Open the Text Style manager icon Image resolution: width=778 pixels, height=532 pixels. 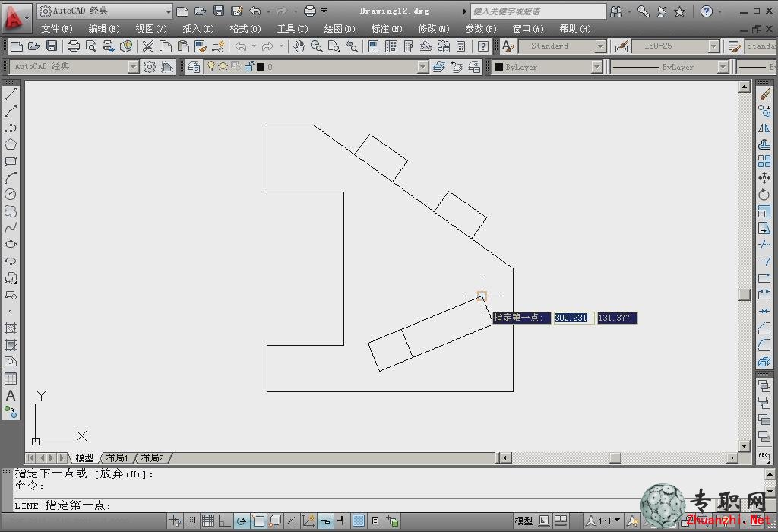(508, 46)
